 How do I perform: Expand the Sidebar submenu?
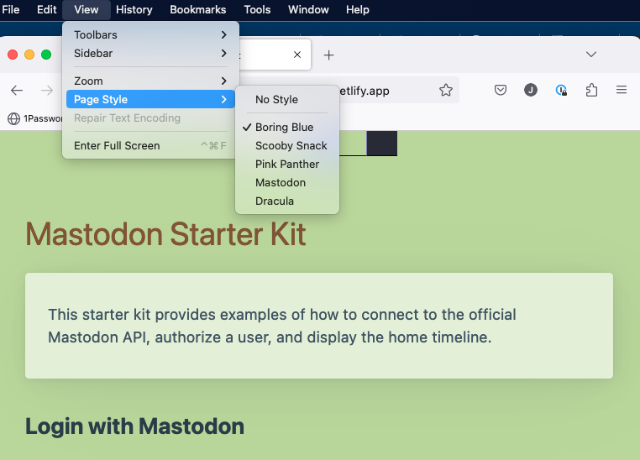click(x=150, y=53)
